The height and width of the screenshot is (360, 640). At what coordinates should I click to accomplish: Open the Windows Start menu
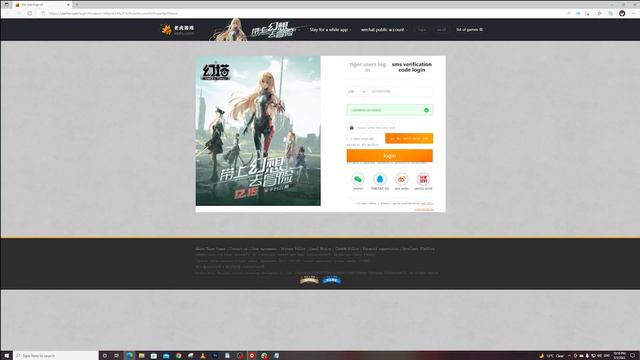pos(6,356)
